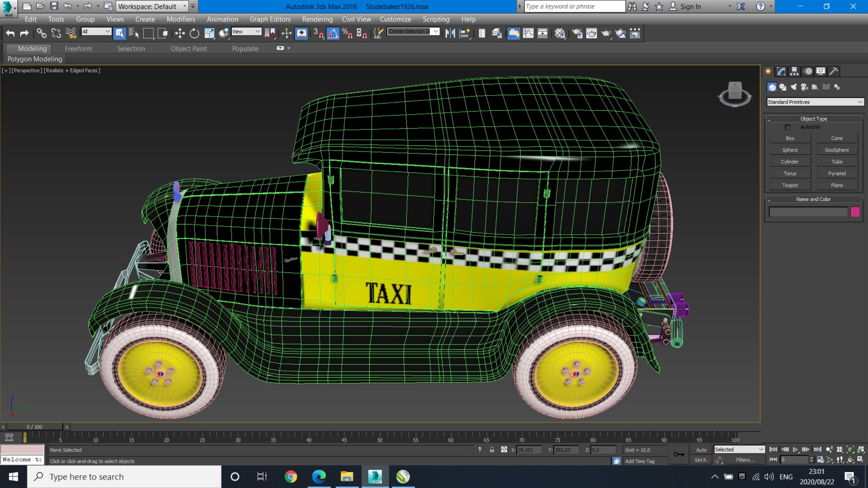Toggle Window/Crossing selection mode
Viewport: 868px width, 488px height.
coord(163,33)
